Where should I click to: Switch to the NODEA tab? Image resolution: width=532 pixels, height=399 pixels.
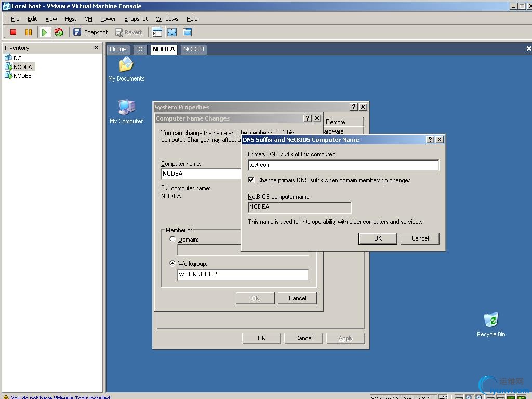[164, 49]
